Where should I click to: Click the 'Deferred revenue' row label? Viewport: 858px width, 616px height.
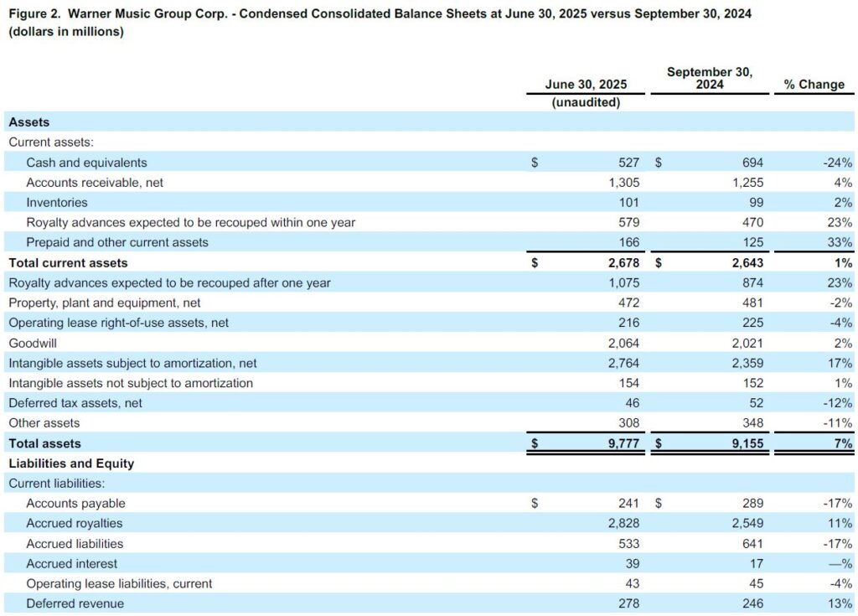coord(75,604)
